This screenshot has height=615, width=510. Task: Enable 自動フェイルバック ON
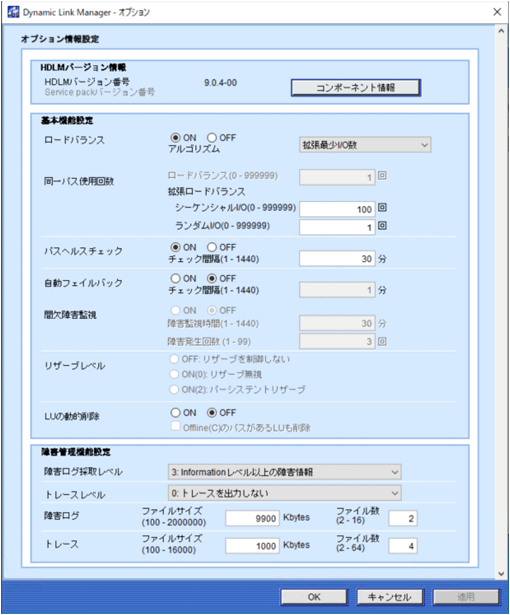pyautogui.click(x=175, y=278)
